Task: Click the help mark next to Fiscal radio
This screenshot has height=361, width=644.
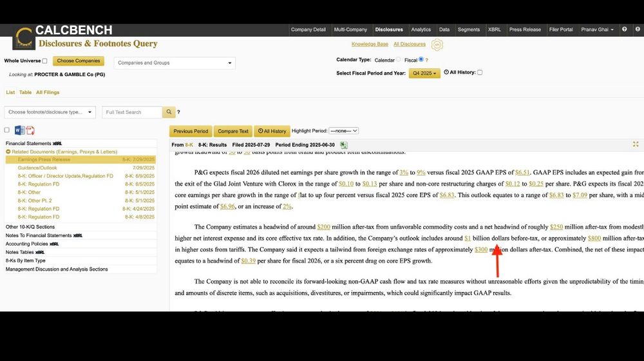Action: point(427,60)
